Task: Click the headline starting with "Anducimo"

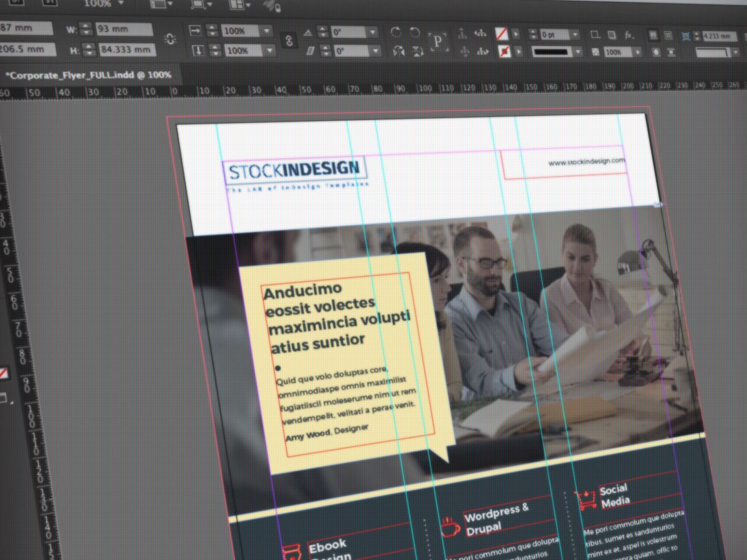Action: point(336,317)
